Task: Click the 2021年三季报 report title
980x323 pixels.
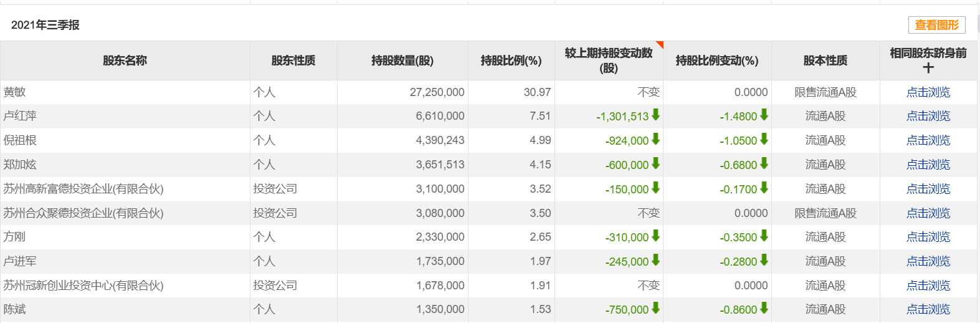Action: point(45,25)
